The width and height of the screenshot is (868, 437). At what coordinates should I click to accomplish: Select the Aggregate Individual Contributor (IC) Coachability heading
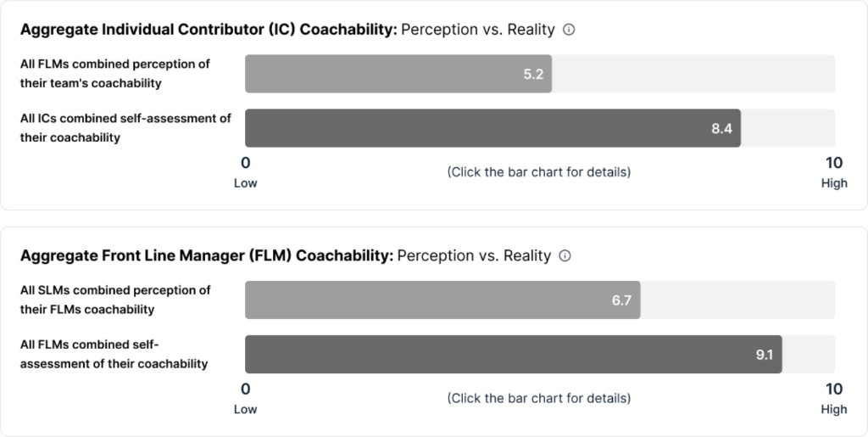(x=209, y=30)
